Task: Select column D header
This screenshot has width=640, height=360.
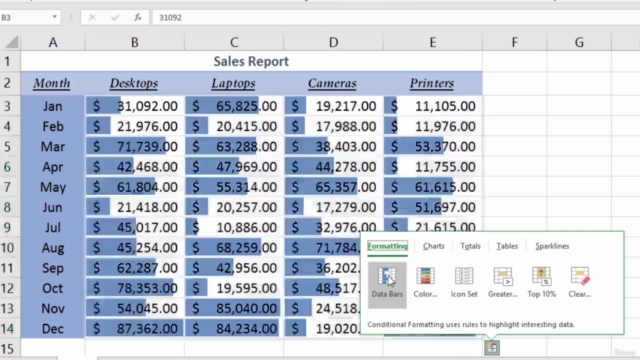Action: (x=333, y=42)
